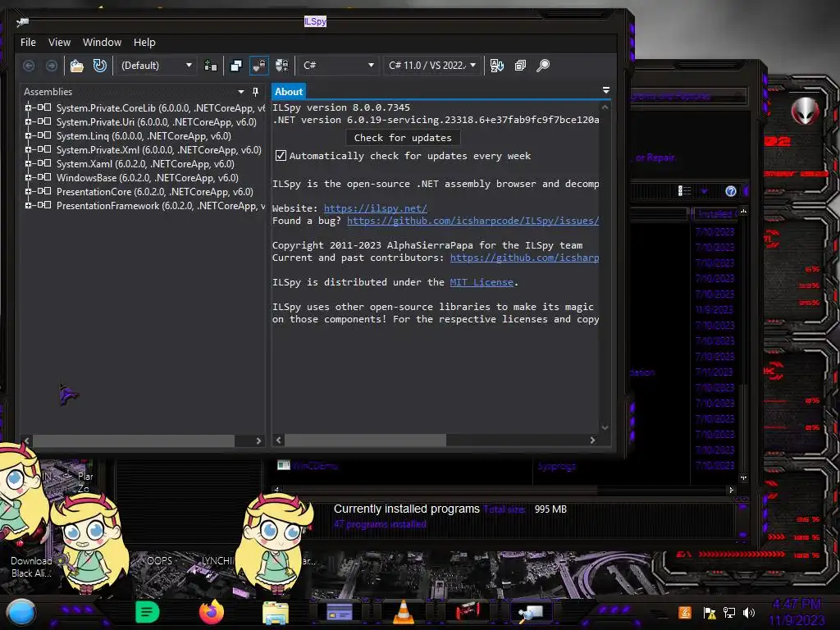Expand the System.Xaml node
The image size is (840, 630).
(28, 163)
